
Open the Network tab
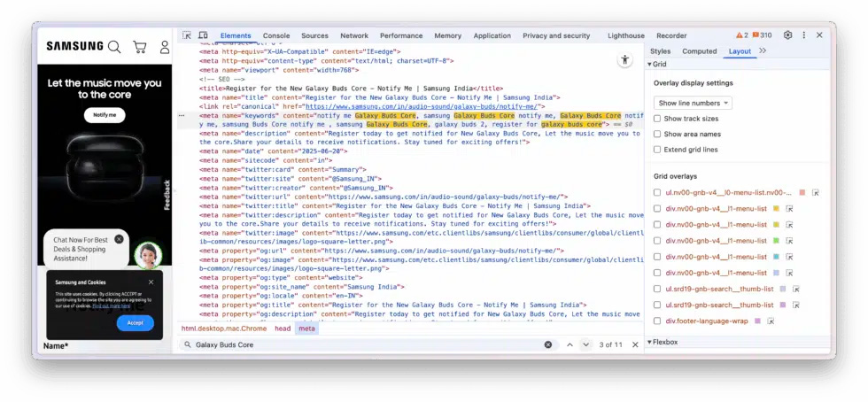354,35
